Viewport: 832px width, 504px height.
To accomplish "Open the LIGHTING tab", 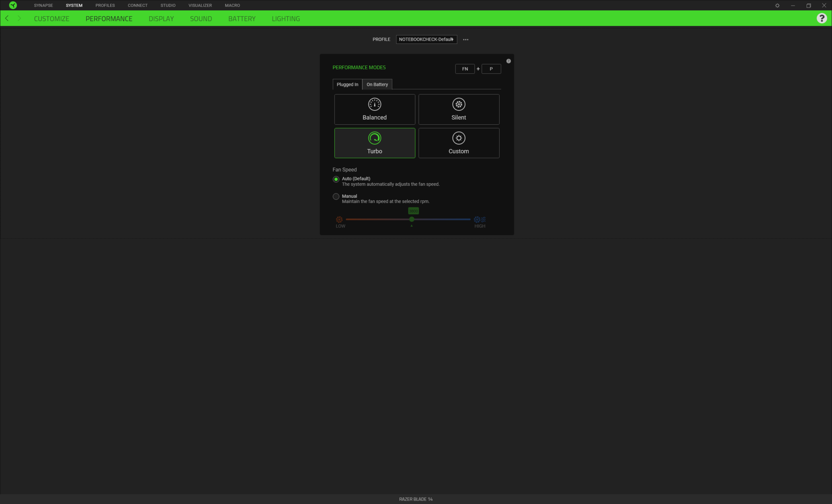I will (286, 19).
